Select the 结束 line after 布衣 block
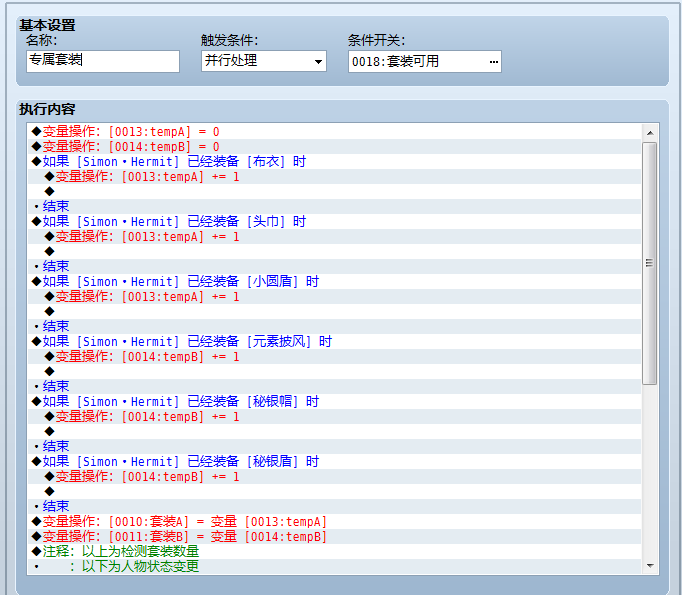 [x=334, y=207]
